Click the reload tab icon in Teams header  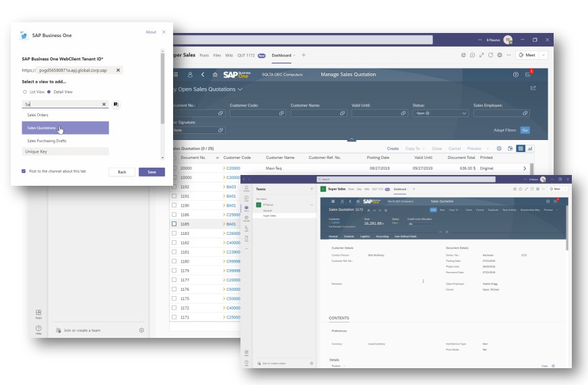[490, 55]
